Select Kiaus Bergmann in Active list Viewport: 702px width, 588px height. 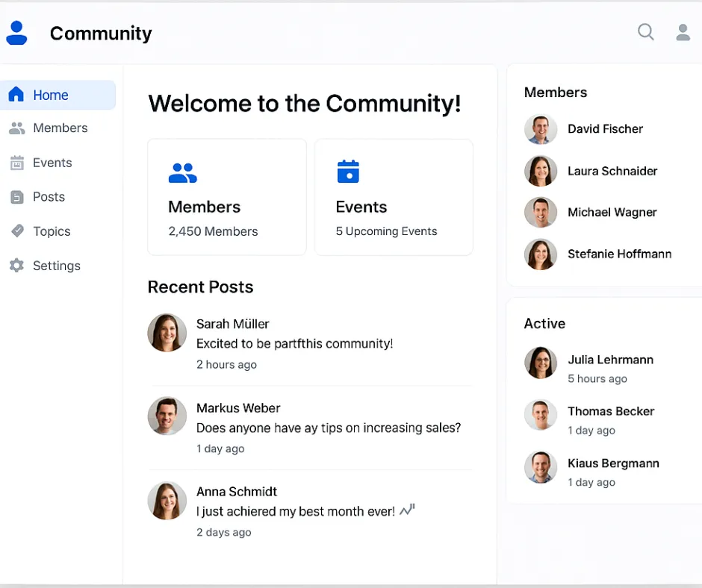coord(613,463)
